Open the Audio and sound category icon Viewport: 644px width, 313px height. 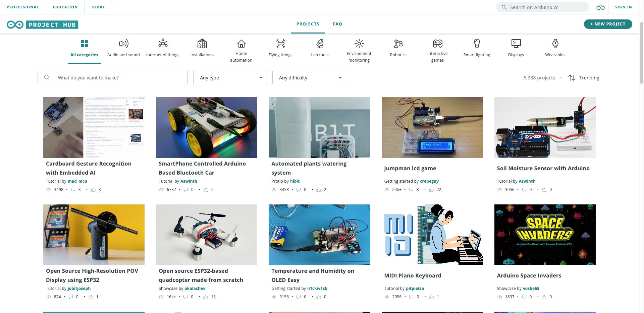coord(123,44)
